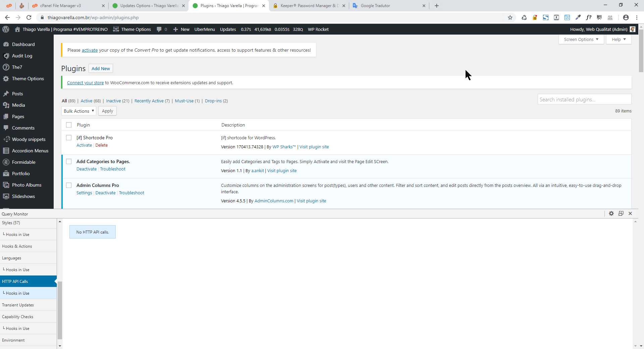Check the Admin Columns Pro checkbox
Image resolution: width=644 pixels, height=349 pixels.
coord(69,185)
